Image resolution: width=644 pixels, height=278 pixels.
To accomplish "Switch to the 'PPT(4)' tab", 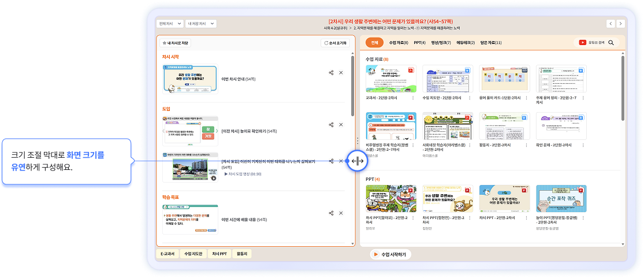I will pyautogui.click(x=420, y=42).
